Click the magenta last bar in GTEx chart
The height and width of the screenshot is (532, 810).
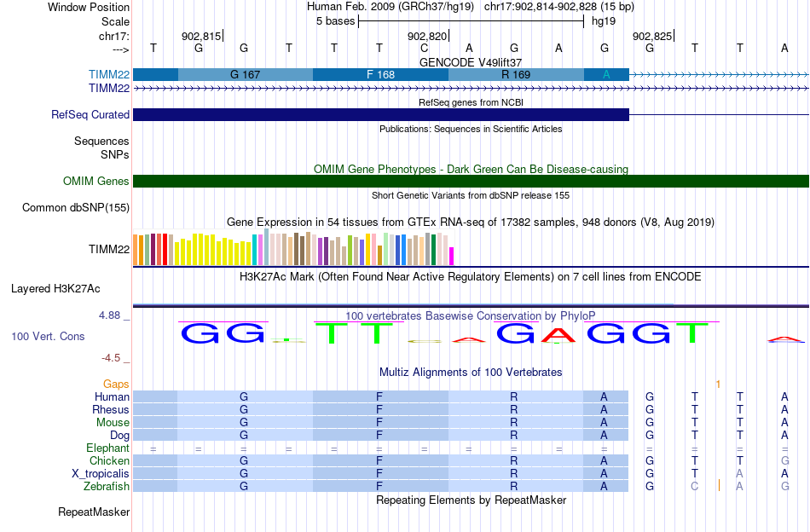point(452,256)
